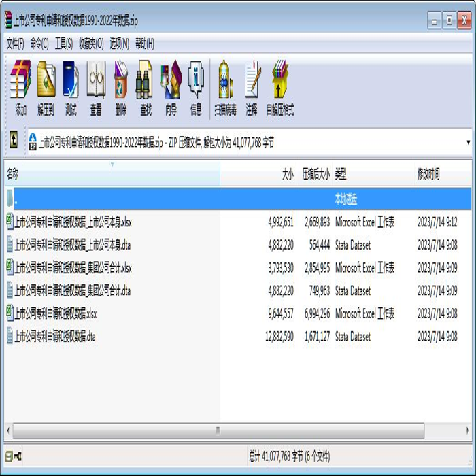
Task: Open the 收藏夹(O) menu
Action: pyautogui.click(x=91, y=44)
